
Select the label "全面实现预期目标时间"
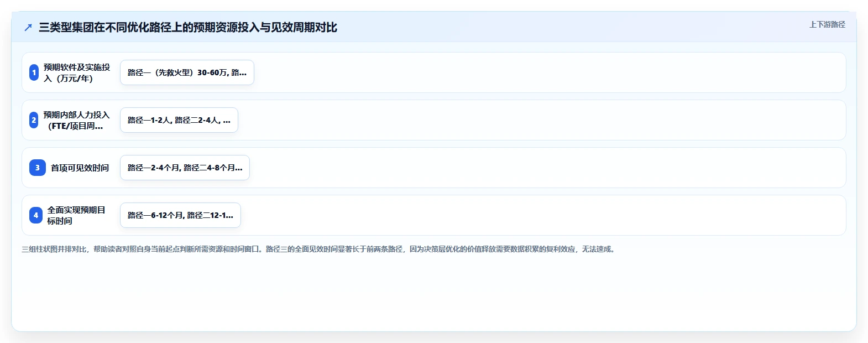pyautogui.click(x=76, y=215)
